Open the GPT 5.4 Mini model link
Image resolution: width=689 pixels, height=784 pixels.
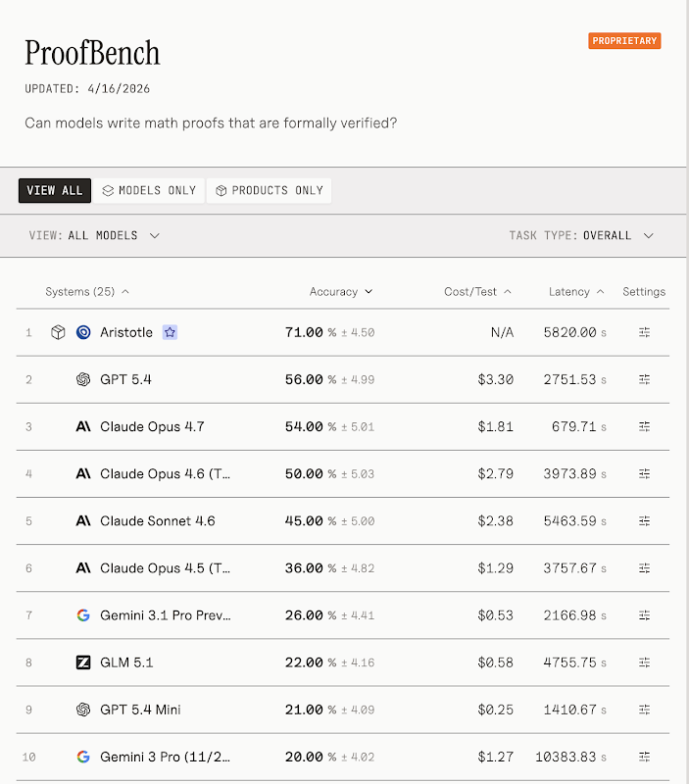point(140,710)
